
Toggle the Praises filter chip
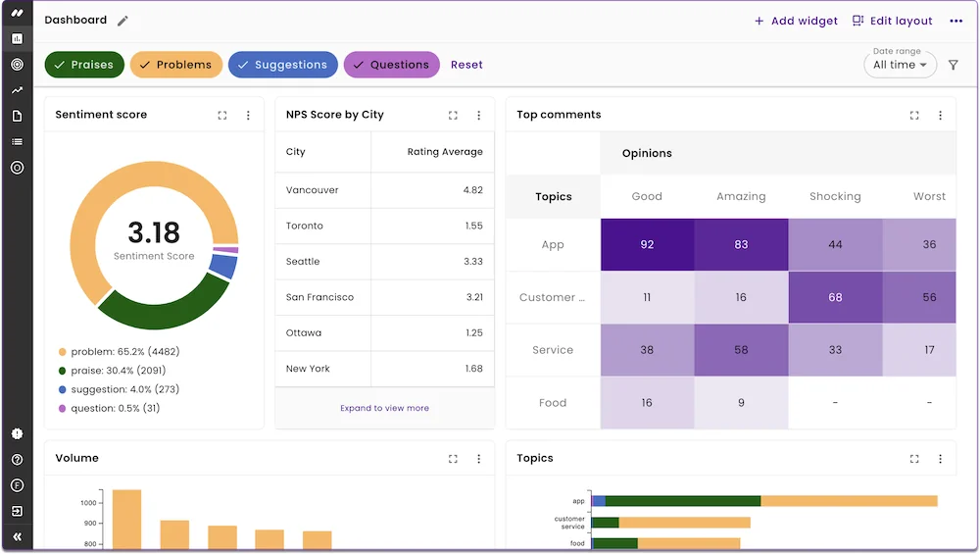(x=84, y=65)
